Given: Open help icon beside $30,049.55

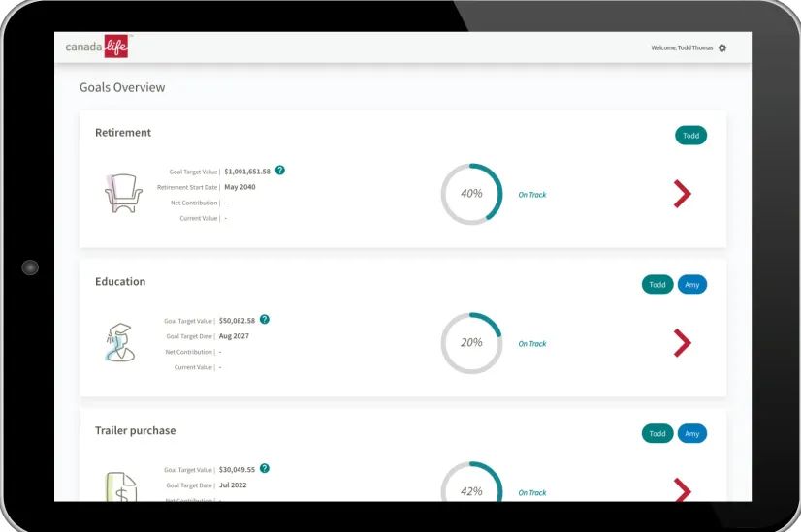Looking at the screenshot, I should pos(264,468).
